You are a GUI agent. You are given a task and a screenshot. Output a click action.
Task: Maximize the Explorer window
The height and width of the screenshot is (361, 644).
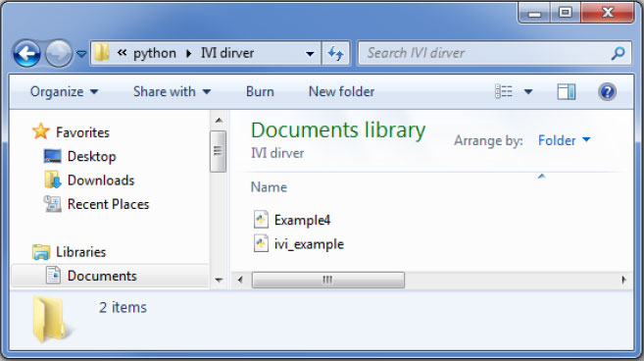coord(566,13)
